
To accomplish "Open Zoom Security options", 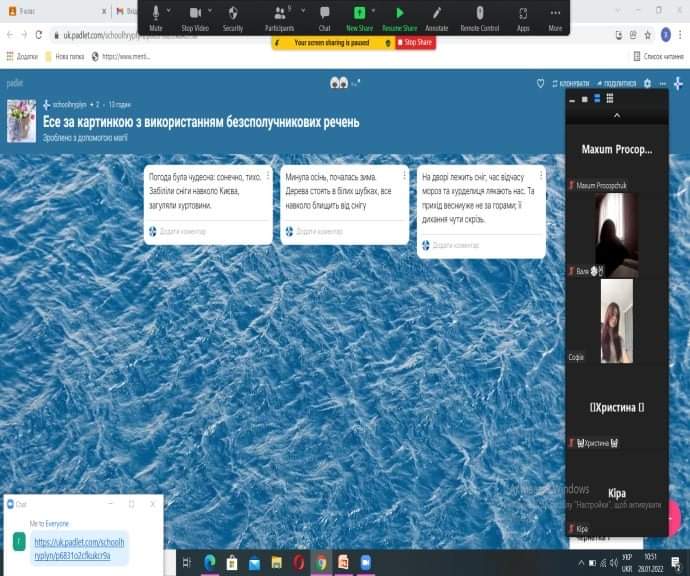I will [x=233, y=18].
